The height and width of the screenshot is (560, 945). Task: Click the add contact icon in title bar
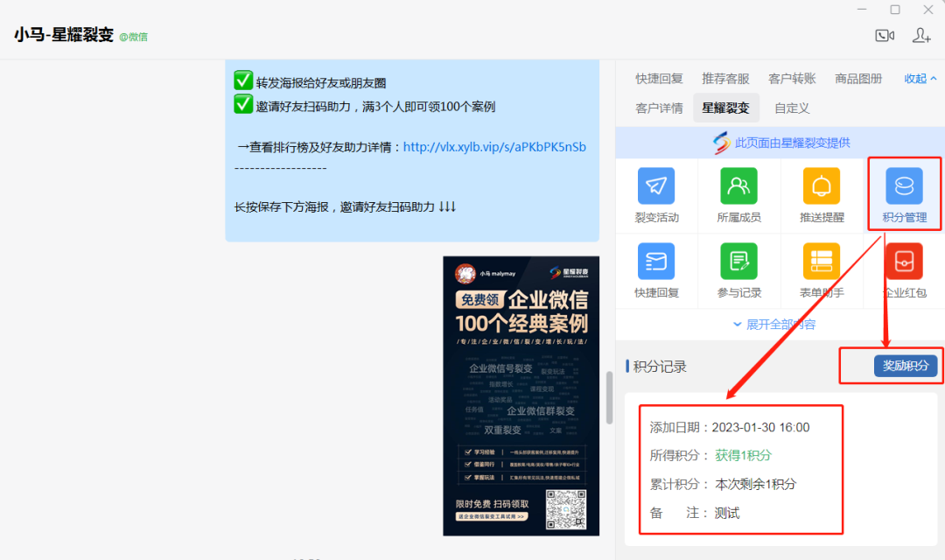coord(920,35)
